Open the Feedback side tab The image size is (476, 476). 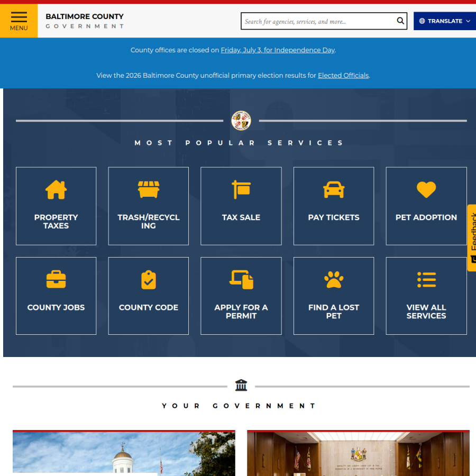[x=472, y=237]
